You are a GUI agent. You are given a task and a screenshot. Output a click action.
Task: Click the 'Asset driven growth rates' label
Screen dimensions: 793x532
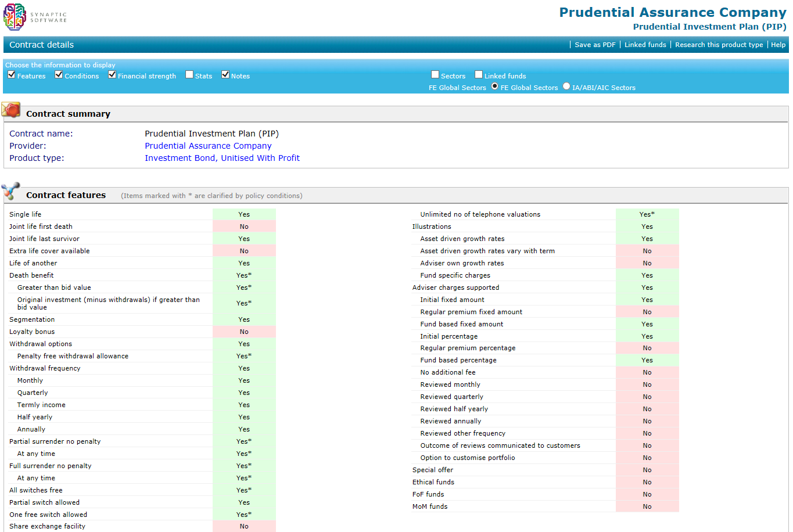pos(462,239)
